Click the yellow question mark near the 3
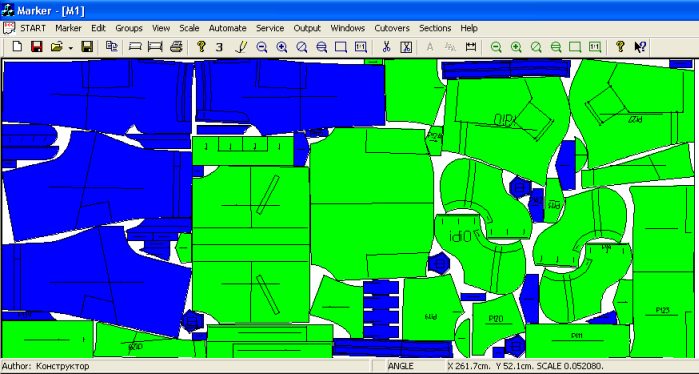 tap(201, 46)
